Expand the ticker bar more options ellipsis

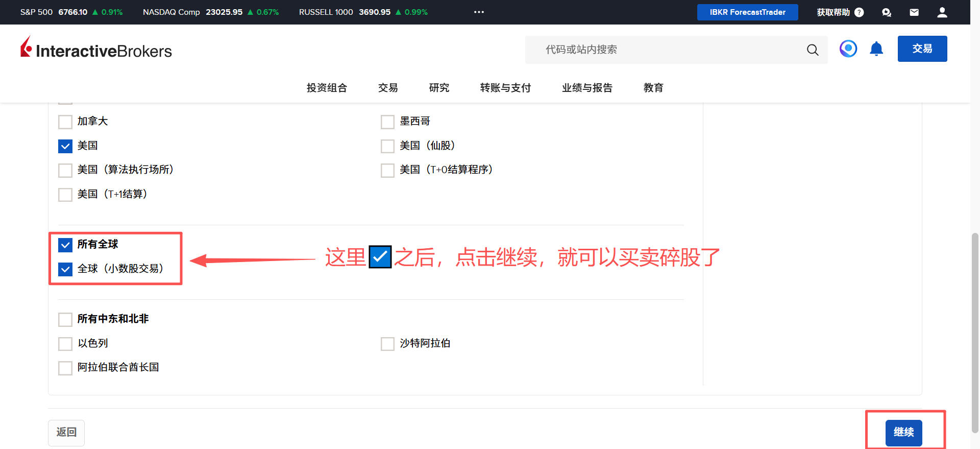(x=478, y=12)
